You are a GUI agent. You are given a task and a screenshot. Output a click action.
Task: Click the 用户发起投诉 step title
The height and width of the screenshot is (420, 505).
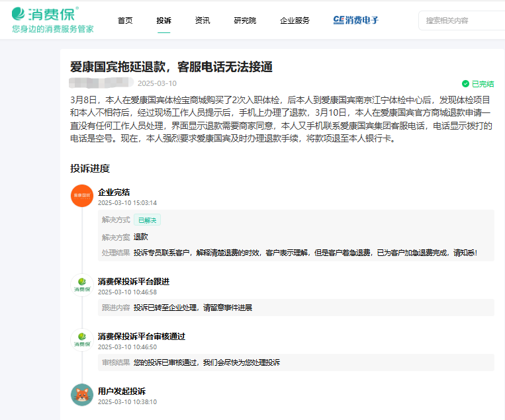pyautogui.click(x=122, y=392)
